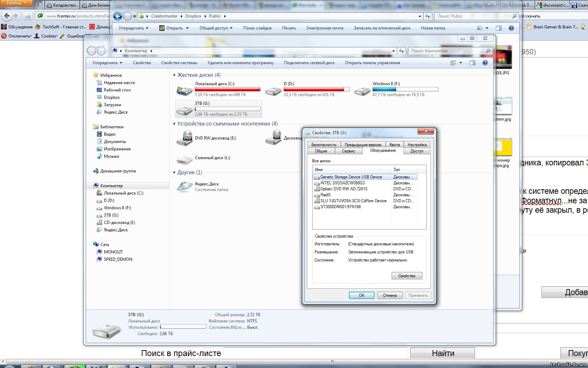Click the help icon in Компьютер toolbar
This screenshot has height=368, width=588.
[x=485, y=63]
